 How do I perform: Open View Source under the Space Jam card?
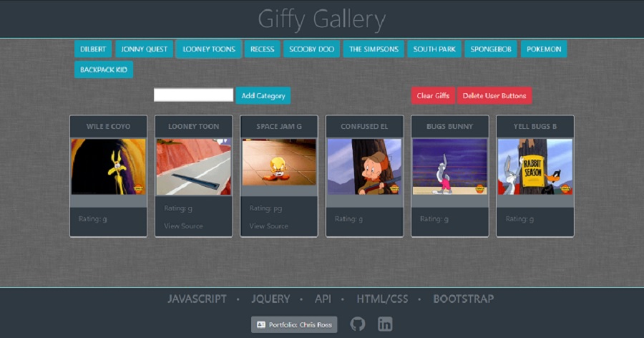[268, 226]
